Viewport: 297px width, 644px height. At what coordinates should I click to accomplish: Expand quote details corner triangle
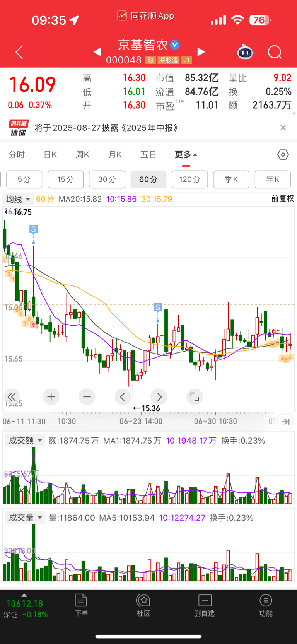tap(294, 113)
